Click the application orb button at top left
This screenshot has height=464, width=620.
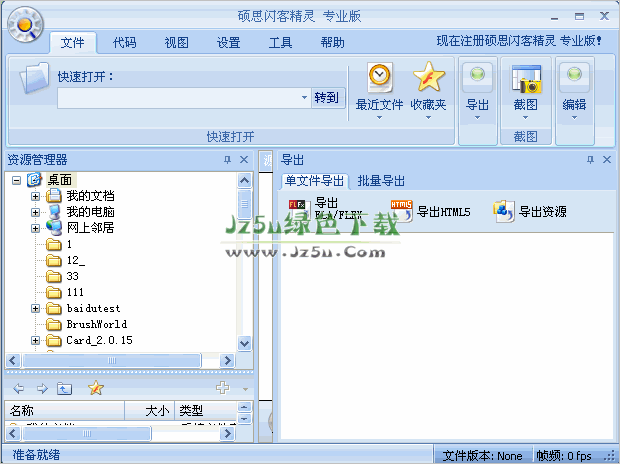click(x=25, y=25)
